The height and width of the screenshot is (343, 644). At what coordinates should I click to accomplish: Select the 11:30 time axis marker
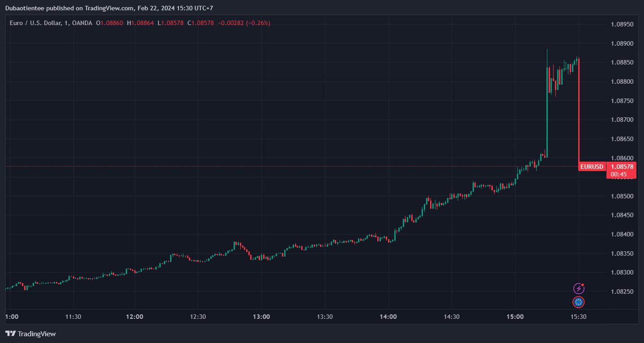point(73,317)
